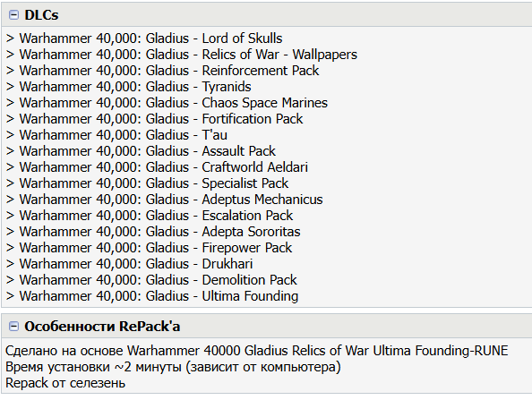Viewport: 532px width, 400px height.
Task: Click the Repack от селезень line
Action: point(65,383)
